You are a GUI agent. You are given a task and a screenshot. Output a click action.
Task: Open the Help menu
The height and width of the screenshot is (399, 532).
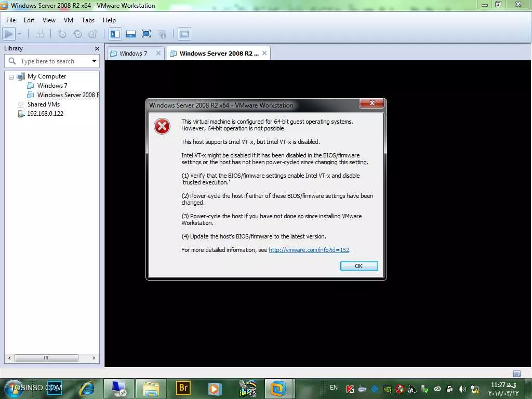[x=109, y=20]
